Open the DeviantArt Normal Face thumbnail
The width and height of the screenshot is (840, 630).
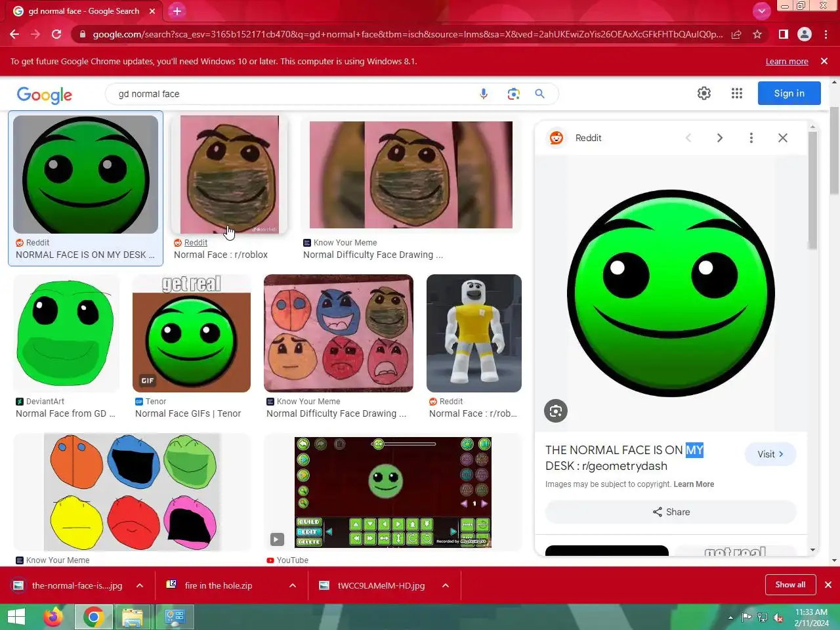point(66,333)
